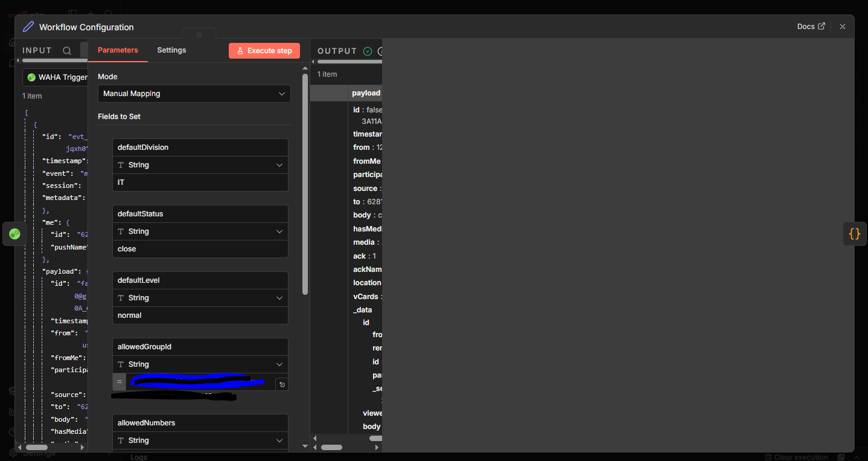The width and height of the screenshot is (868, 461).
Task: Open the type dropdown for defaultDivision
Action: point(200,165)
